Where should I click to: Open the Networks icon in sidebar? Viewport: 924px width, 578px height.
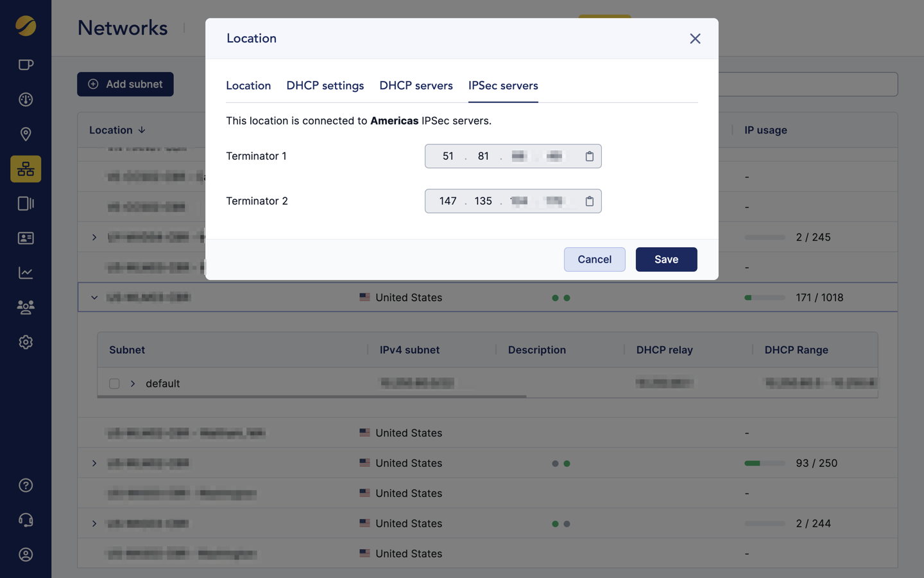(x=26, y=169)
